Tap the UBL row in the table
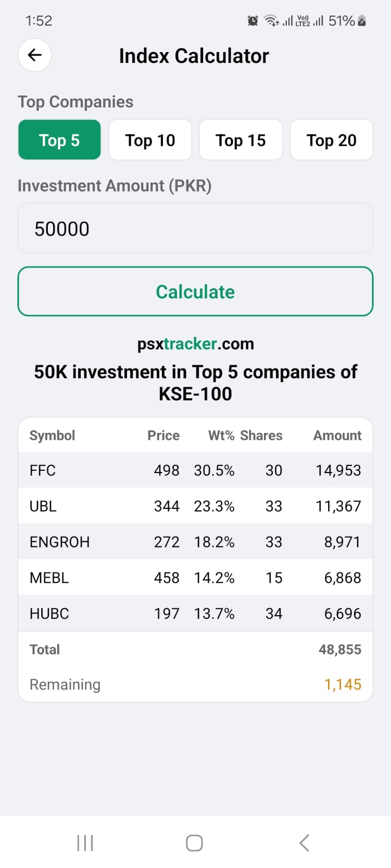The width and height of the screenshot is (391, 868). tap(195, 506)
